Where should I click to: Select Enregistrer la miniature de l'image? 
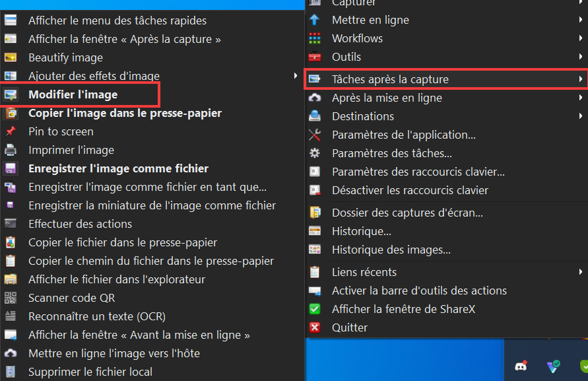pyautogui.click(x=152, y=205)
